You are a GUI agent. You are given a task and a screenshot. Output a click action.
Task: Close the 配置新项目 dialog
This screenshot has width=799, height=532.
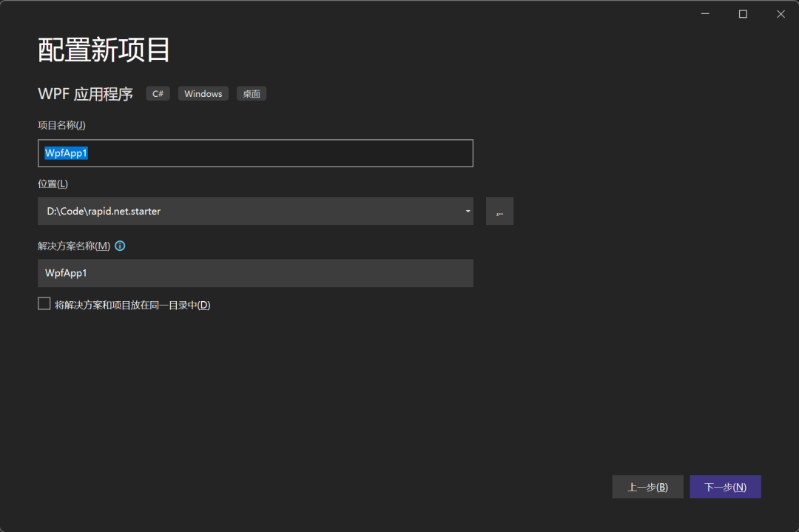coord(781,14)
